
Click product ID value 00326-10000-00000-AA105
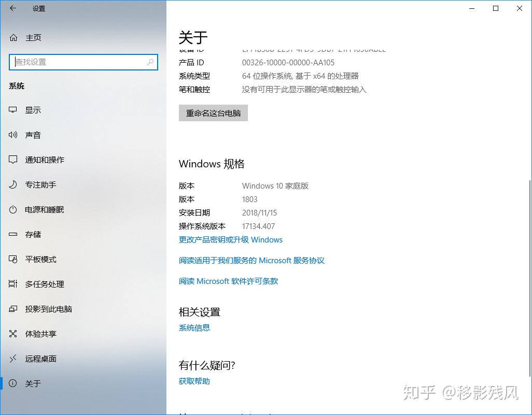point(288,62)
